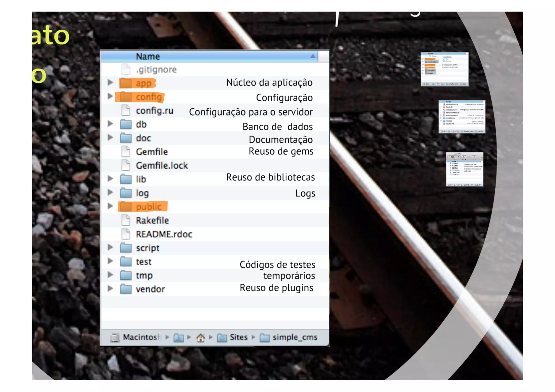555x392 pixels.
Task: Click the 'Reuso de gems' description text
Action: [281, 152]
